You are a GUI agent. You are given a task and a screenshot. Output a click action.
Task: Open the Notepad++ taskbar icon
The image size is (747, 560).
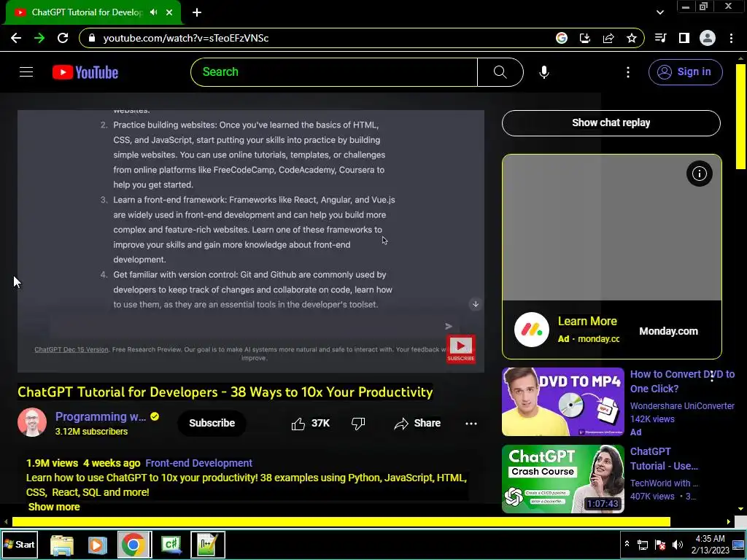click(x=208, y=544)
